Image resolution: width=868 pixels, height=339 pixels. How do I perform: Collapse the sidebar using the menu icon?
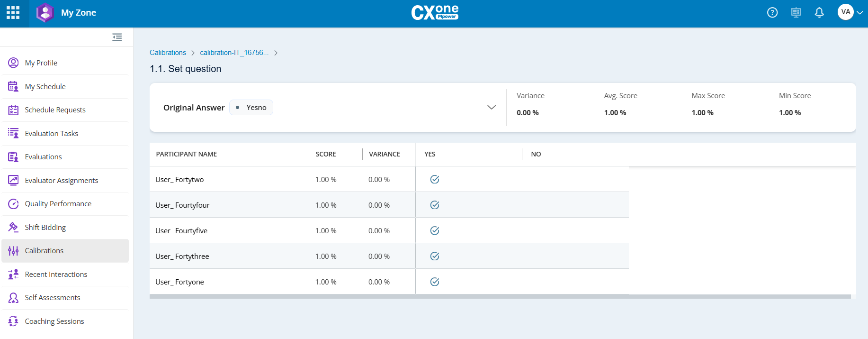click(117, 37)
